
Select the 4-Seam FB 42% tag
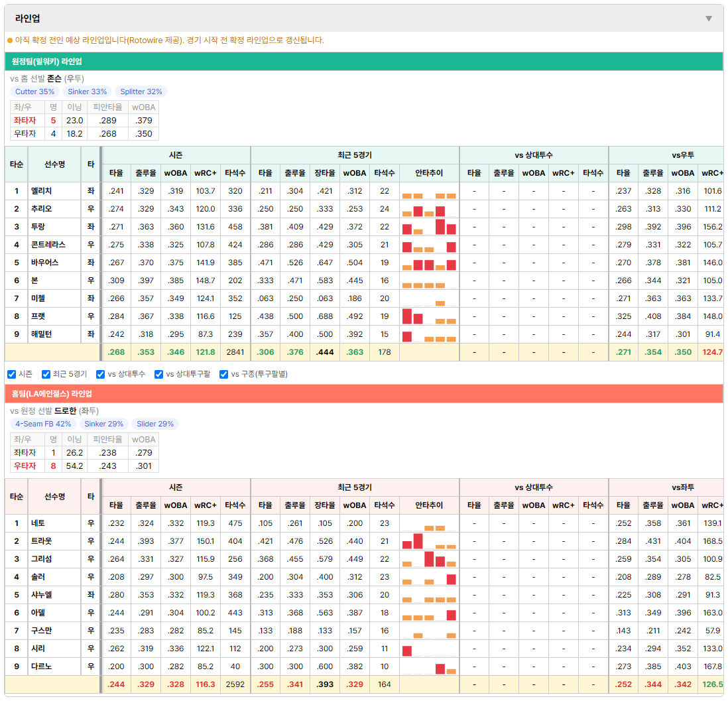click(x=43, y=424)
